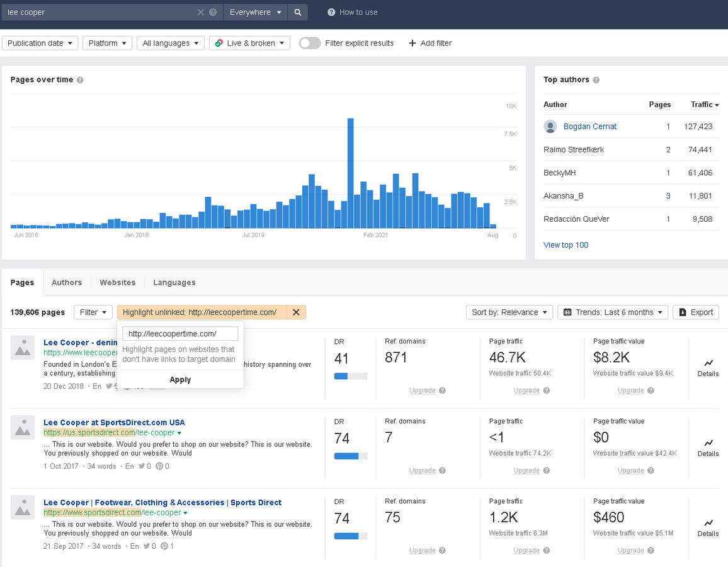Add a new filter

point(430,43)
